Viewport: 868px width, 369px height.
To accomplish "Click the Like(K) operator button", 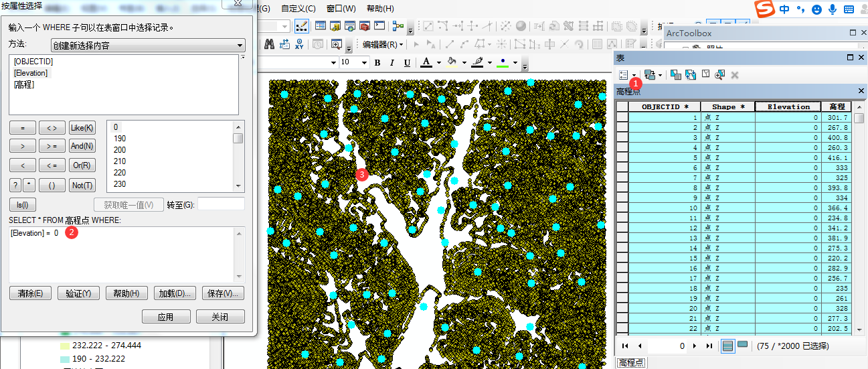I will pos(82,128).
